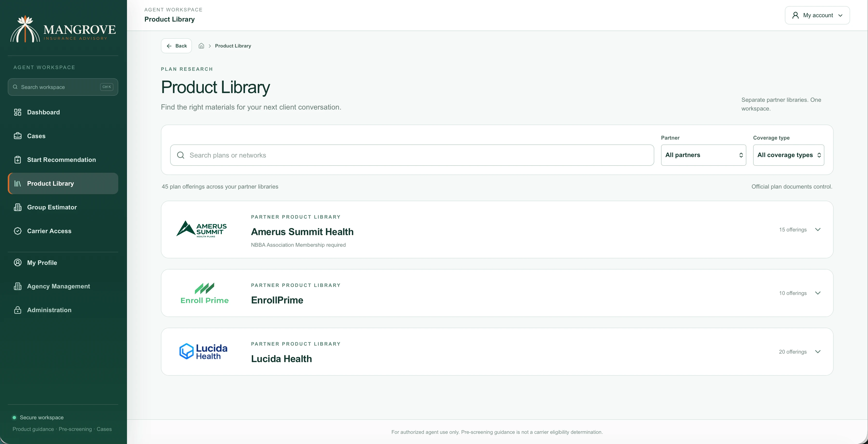Open Start Recommendation from sidebar

tap(63, 160)
